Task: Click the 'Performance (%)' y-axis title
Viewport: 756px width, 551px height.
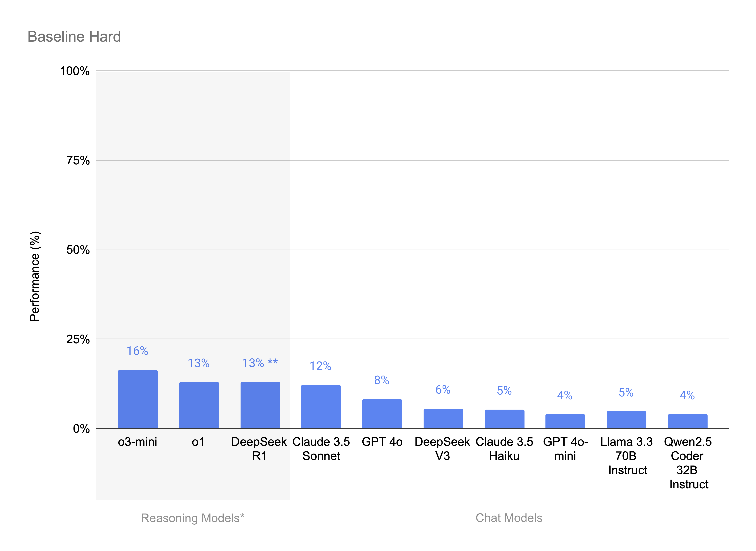Action: pyautogui.click(x=35, y=276)
